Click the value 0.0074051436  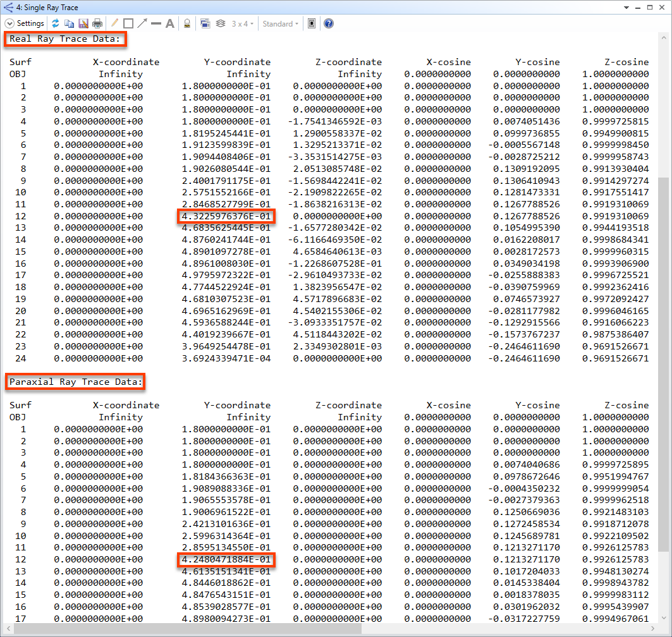click(x=527, y=122)
